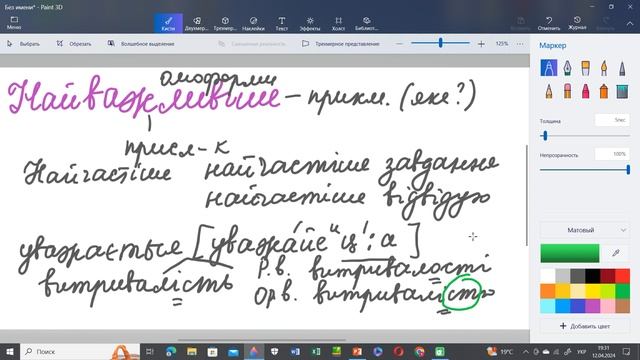Viewport: 640px width, 360px height.
Task: Open Task View on the taskbar
Action: click(x=150, y=351)
